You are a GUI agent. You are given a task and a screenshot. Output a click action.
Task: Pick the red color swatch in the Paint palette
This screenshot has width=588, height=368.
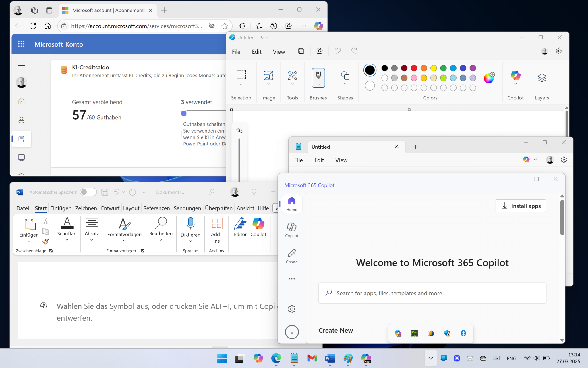(x=414, y=68)
